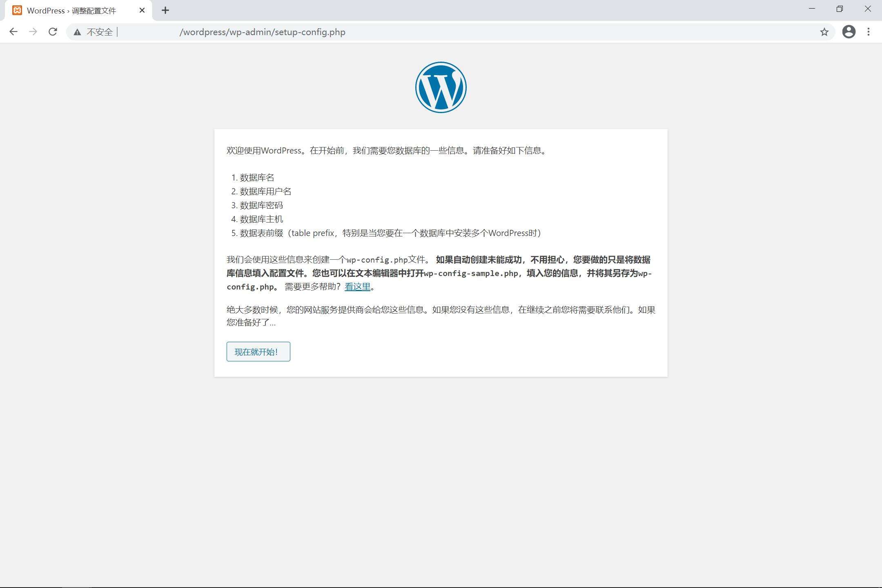Click the browser back arrow
The height and width of the screenshot is (588, 882).
click(x=13, y=32)
